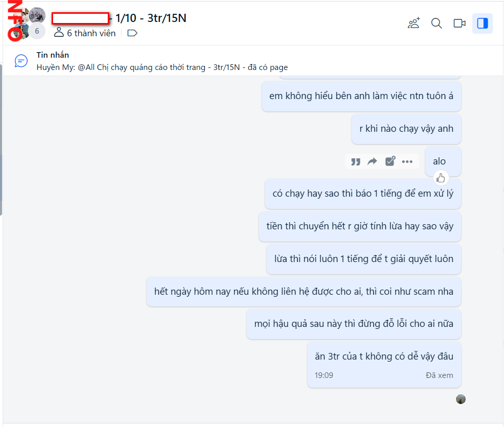Screen dimensions: 504x427
Task: Open message search with magnifier icon
Action: click(437, 23)
